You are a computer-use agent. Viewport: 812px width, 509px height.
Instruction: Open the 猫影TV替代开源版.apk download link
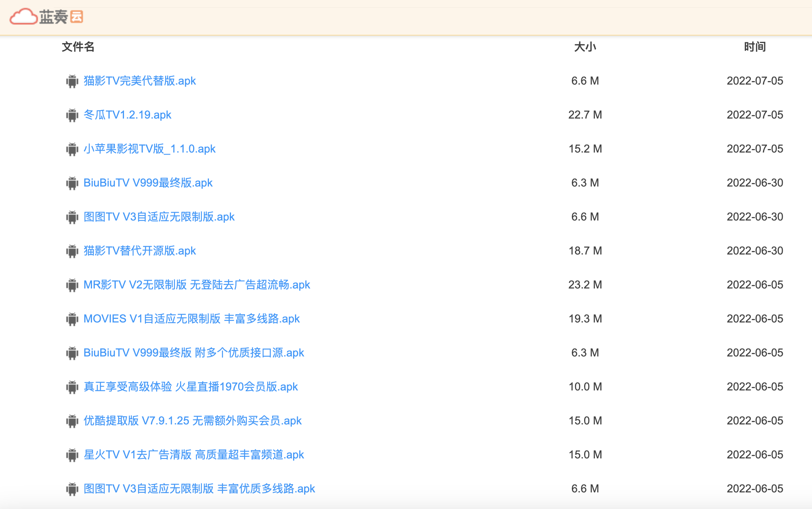[140, 251]
